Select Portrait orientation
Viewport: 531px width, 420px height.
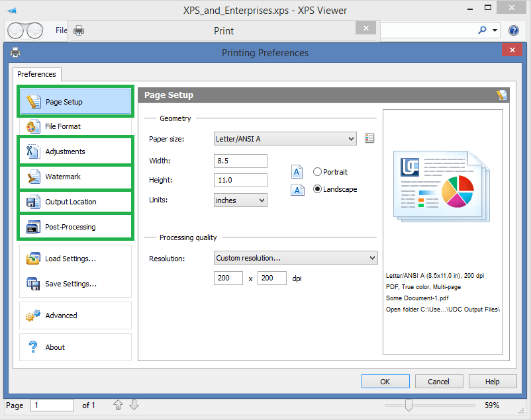click(330, 172)
